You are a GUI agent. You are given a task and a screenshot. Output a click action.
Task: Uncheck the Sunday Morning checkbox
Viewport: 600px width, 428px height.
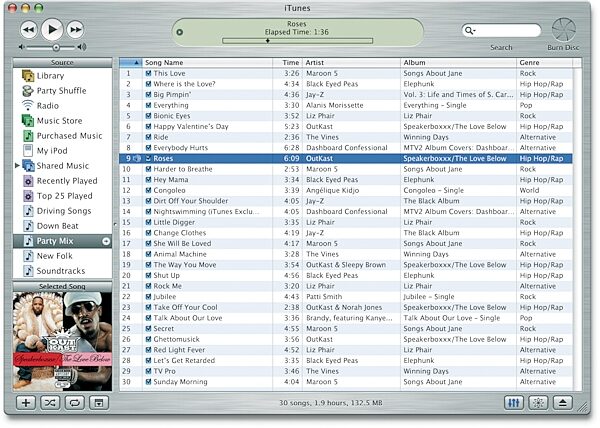(x=148, y=382)
